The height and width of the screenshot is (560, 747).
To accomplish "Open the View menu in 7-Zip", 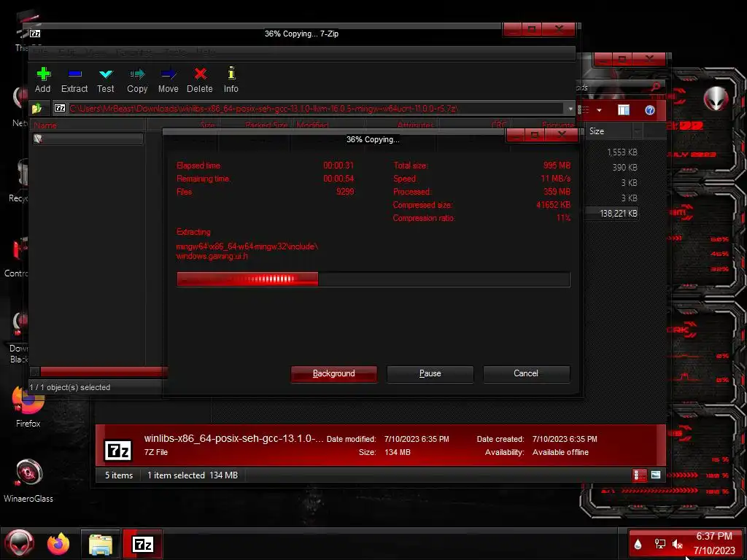I will (x=97, y=52).
